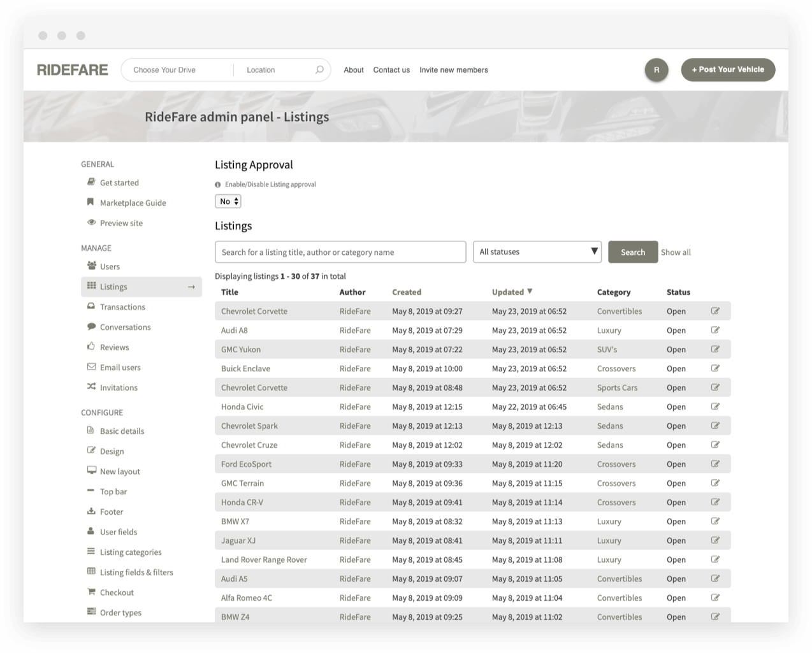This screenshot has width=812, height=653.
Task: Expand the All statuses filter dropdown
Action: pos(537,252)
